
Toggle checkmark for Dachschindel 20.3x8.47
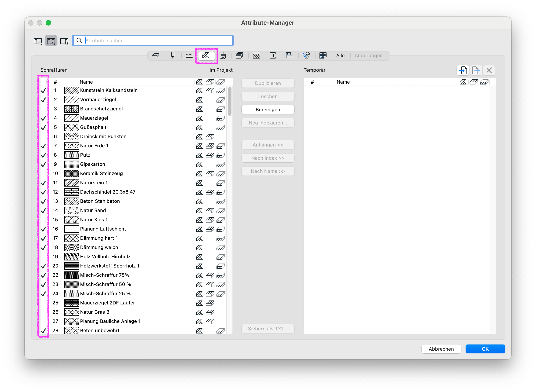[43, 192]
